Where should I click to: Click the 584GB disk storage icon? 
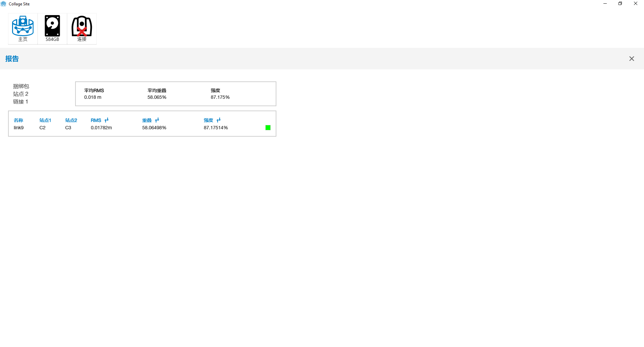pos(52,28)
